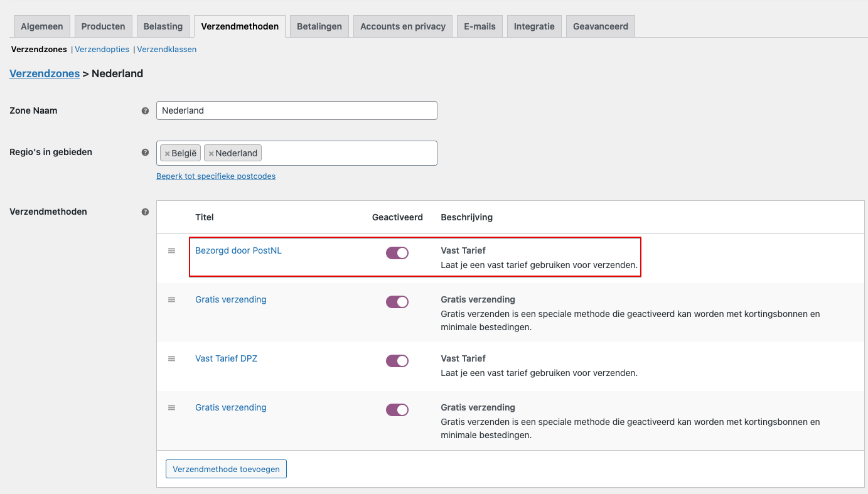This screenshot has width=868, height=494.
Task: Click the drag handle of the last Gratis verzending row
Action: [x=171, y=407]
